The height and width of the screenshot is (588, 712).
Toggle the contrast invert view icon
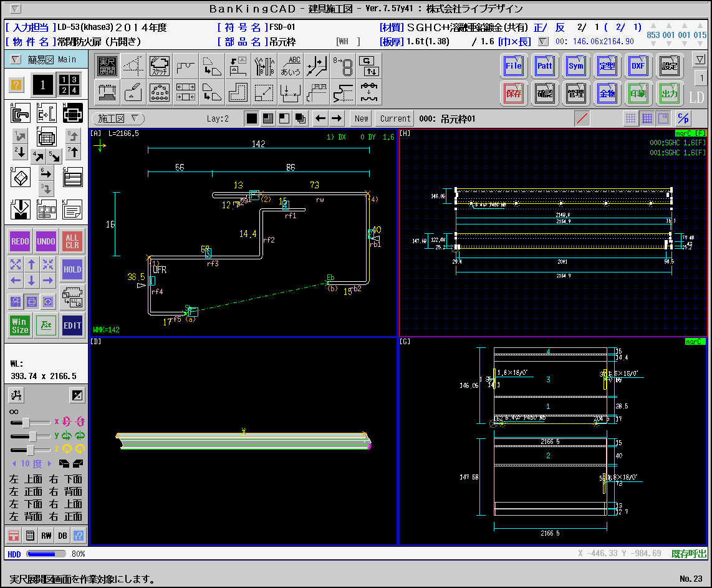(x=77, y=395)
